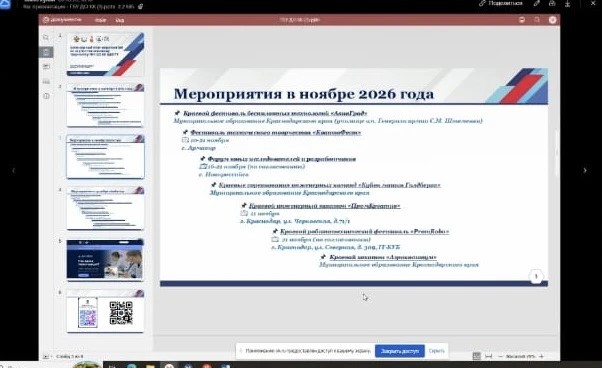Open the search magnifier in left sidebar
Screen dimensions: 602x368
coord(46,38)
